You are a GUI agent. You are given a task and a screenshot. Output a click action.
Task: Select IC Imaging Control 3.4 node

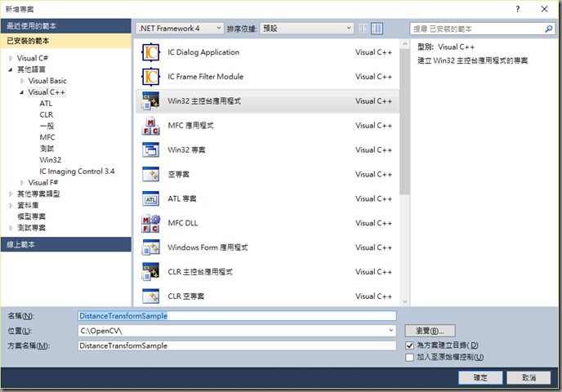pos(77,171)
